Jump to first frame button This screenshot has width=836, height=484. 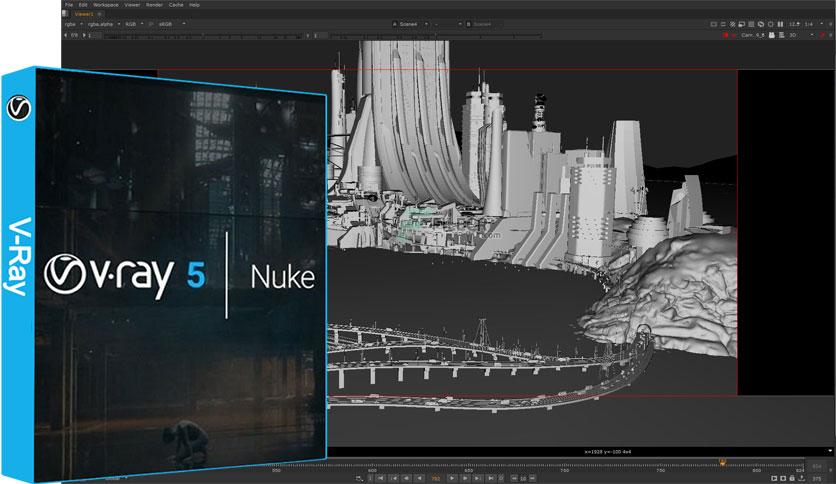point(380,478)
